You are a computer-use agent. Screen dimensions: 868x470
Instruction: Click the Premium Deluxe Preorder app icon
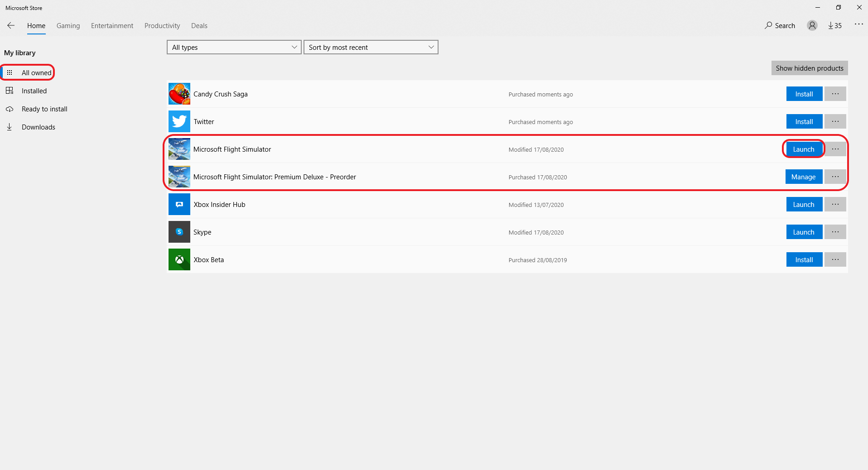coord(179,177)
